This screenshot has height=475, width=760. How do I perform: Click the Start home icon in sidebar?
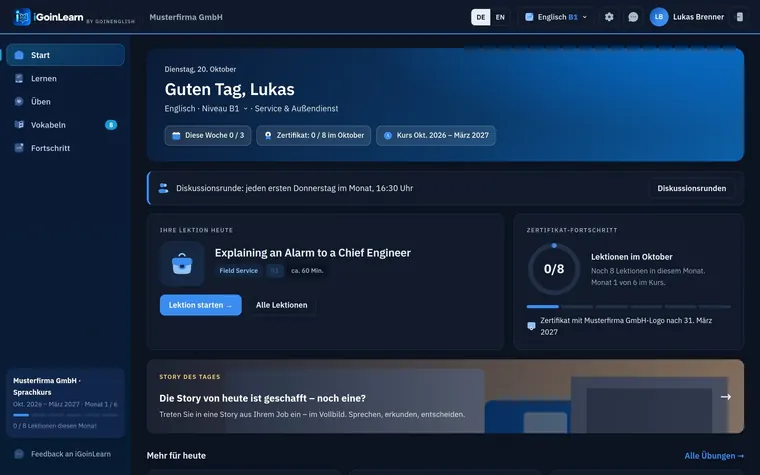point(19,55)
